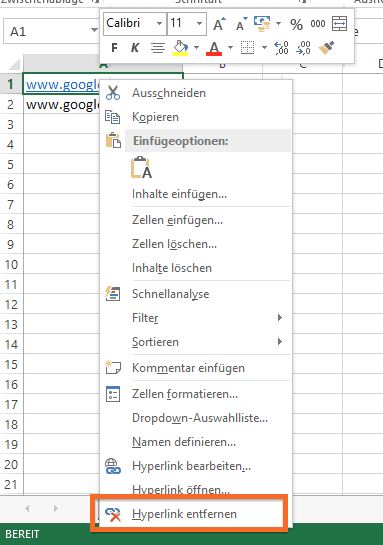
Task: Click the accounting number format icon
Action: coord(262,24)
